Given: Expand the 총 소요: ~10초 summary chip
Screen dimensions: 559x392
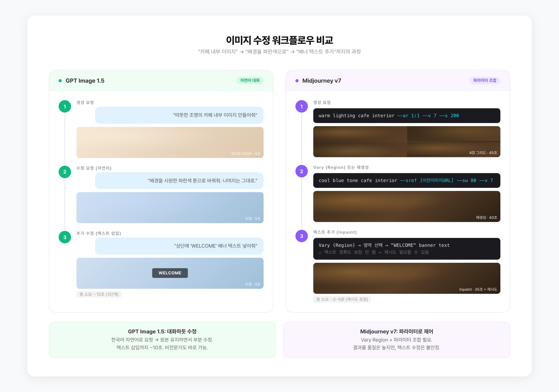Looking at the screenshot, I should 99,294.
